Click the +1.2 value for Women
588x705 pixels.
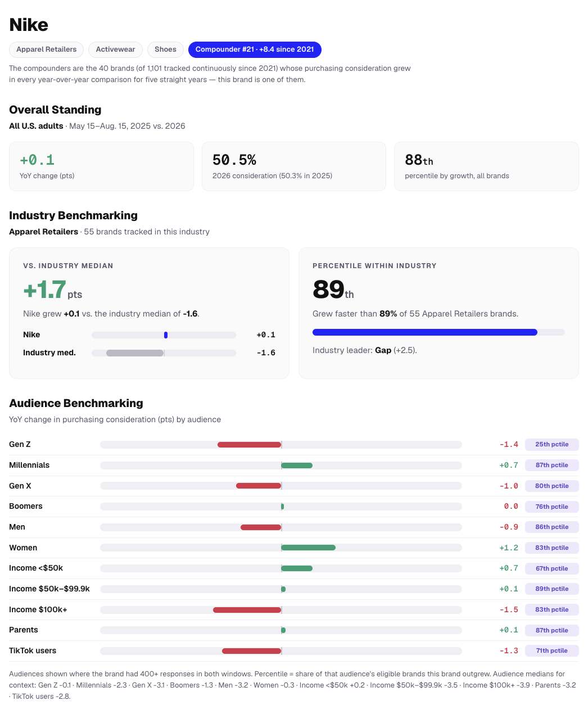(x=509, y=548)
